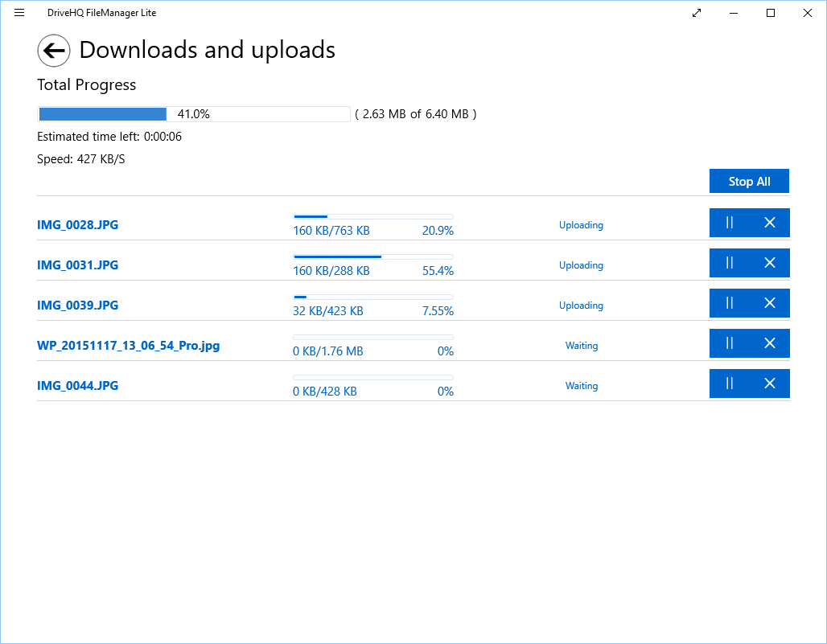The width and height of the screenshot is (827, 644).
Task: Open the IMG_0028.JPG file link
Action: (x=77, y=225)
